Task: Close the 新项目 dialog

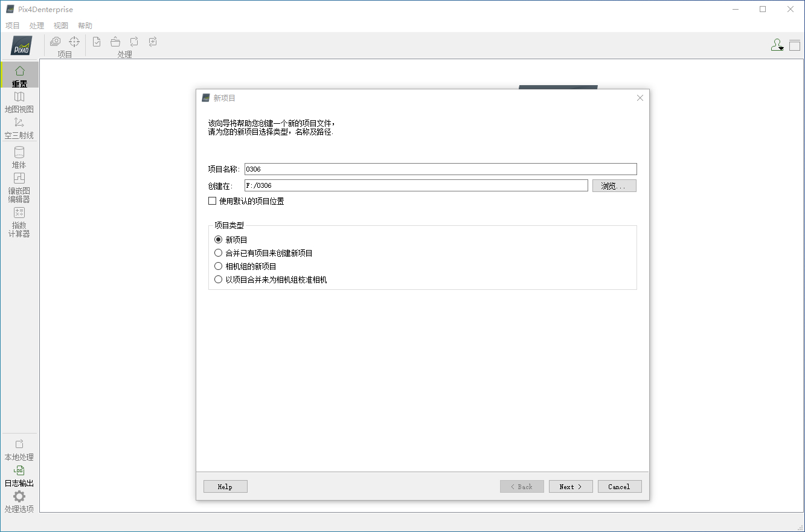Action: tap(640, 98)
